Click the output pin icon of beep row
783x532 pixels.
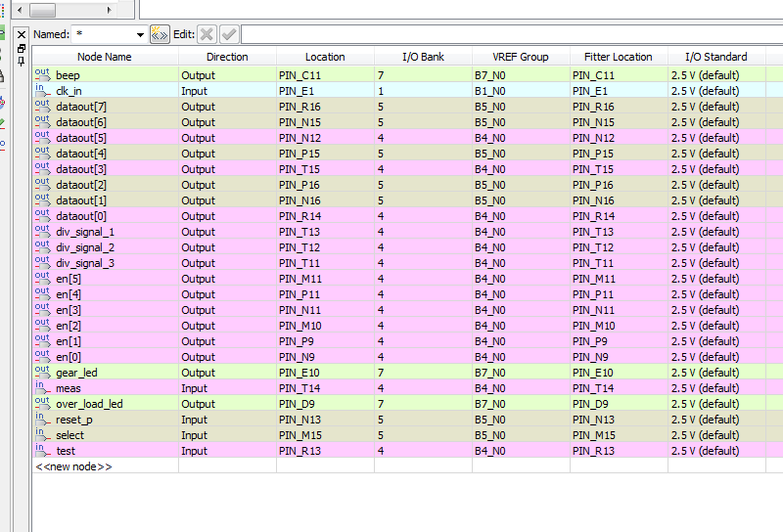[x=42, y=75]
